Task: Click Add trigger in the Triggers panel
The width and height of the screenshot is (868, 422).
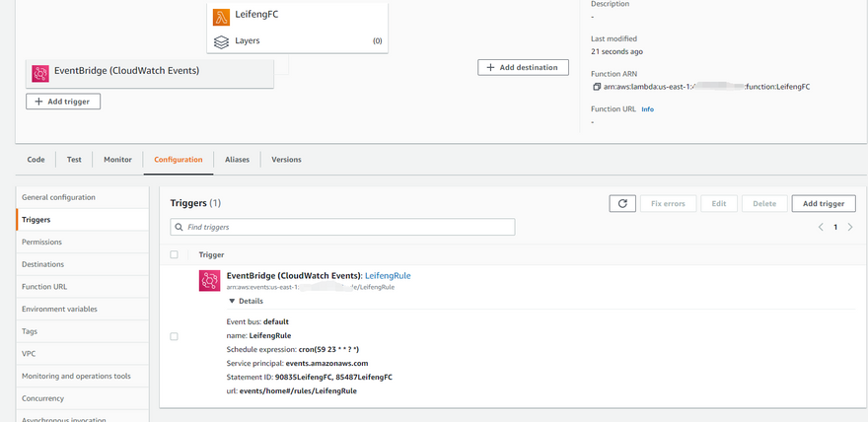Action: pyautogui.click(x=823, y=203)
